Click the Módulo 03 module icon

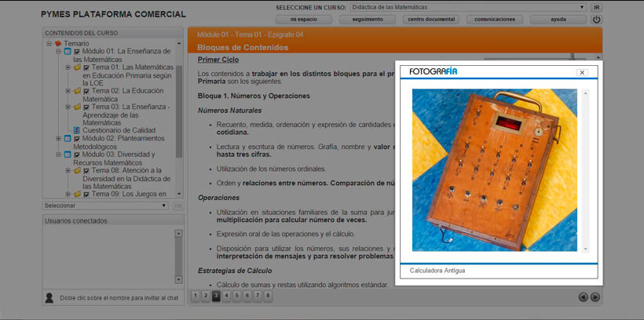click(x=68, y=155)
